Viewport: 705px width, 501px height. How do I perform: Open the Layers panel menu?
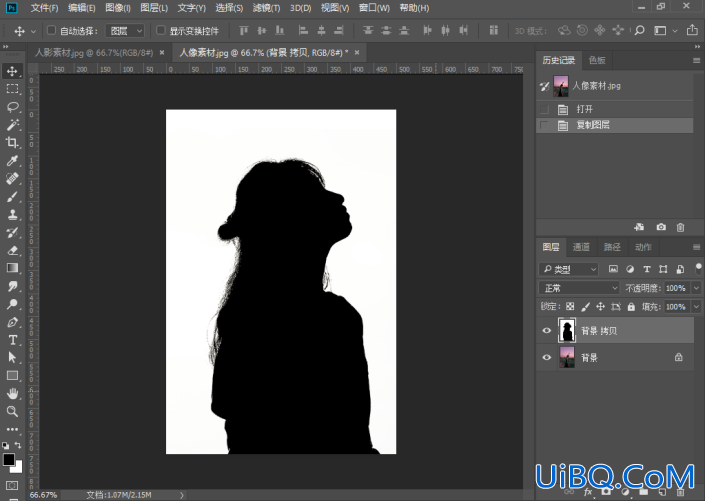click(x=696, y=247)
